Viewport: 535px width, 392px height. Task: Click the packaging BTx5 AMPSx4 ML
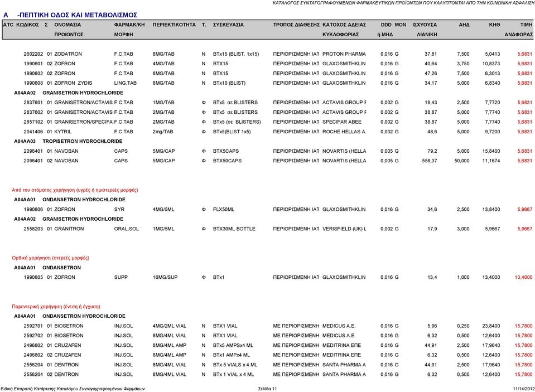pyautogui.click(x=233, y=345)
